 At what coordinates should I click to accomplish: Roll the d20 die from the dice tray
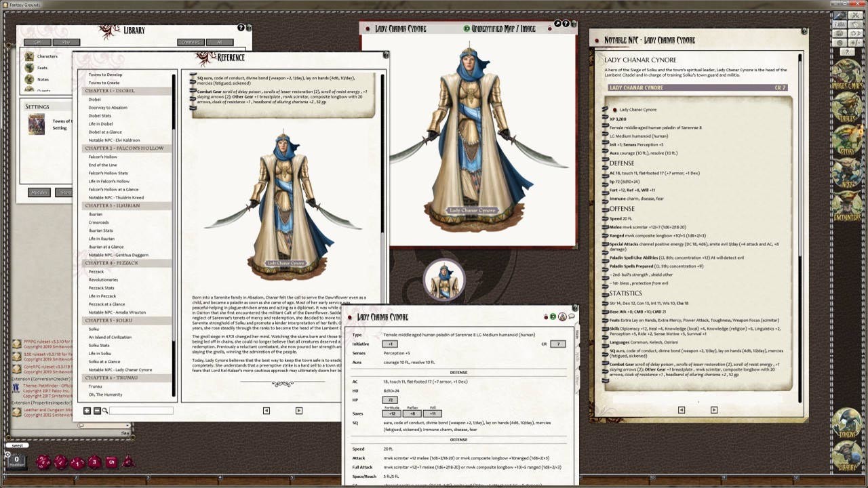(x=43, y=462)
